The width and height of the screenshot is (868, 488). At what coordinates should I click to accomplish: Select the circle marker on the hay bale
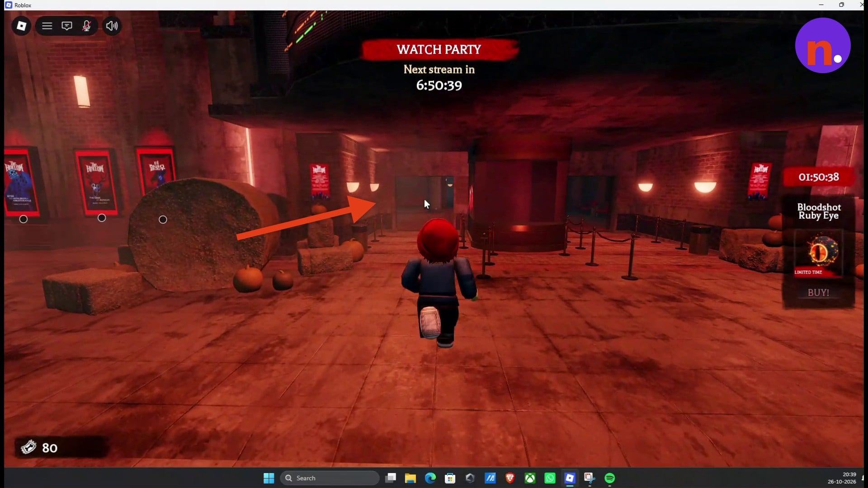pos(163,220)
